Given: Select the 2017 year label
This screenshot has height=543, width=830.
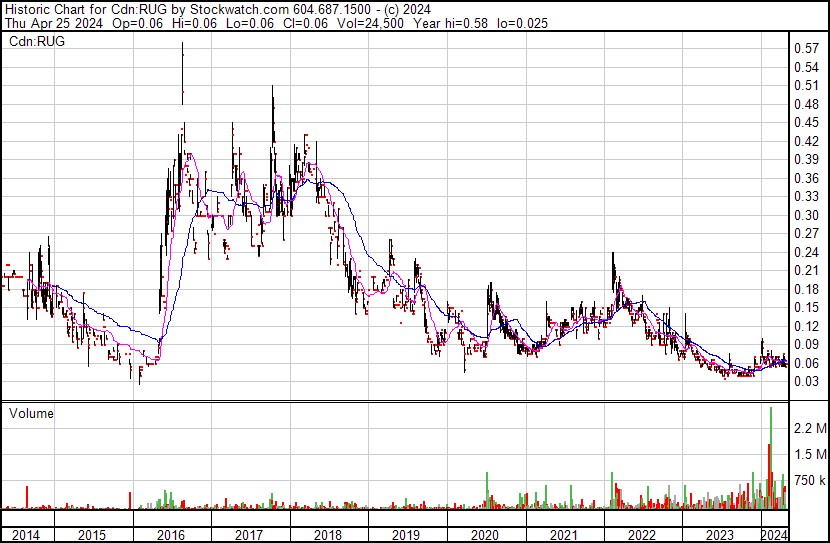Looking at the screenshot, I should point(249,535).
